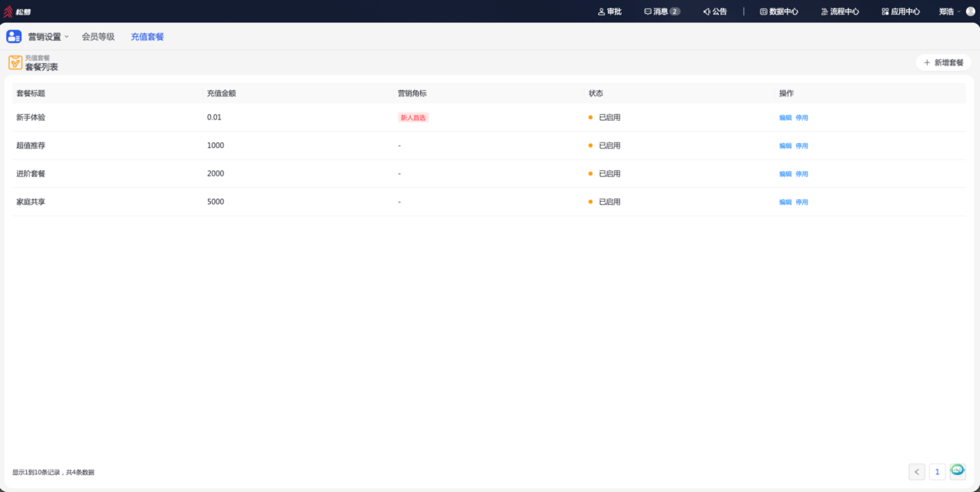Click 停用 for the 家庭共享 package
The height and width of the screenshot is (492, 980).
(802, 202)
